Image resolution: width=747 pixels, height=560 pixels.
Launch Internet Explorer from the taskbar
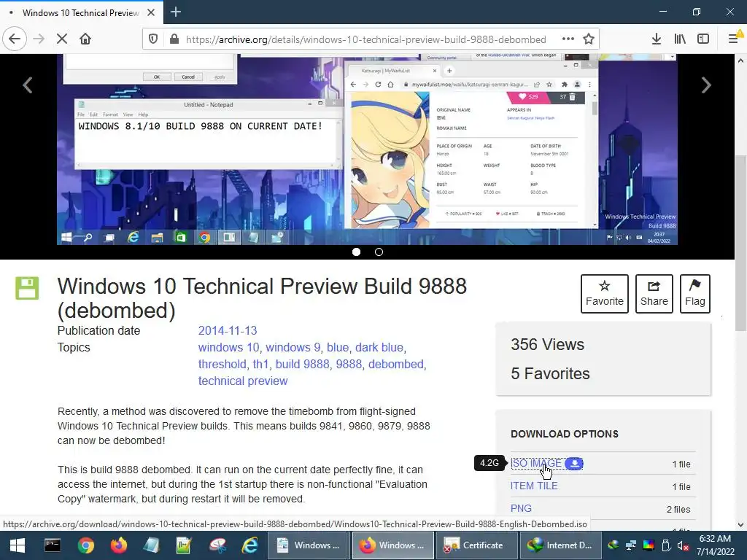249,545
